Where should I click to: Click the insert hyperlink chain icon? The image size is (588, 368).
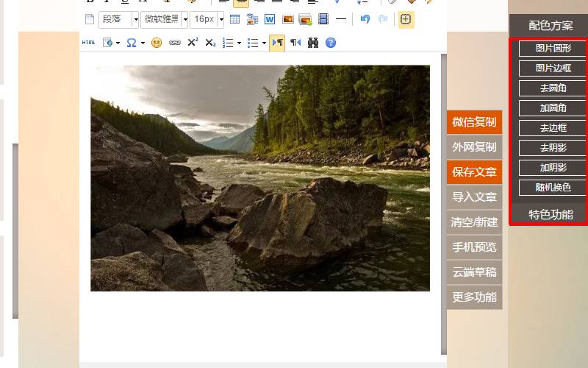pyautogui.click(x=174, y=43)
